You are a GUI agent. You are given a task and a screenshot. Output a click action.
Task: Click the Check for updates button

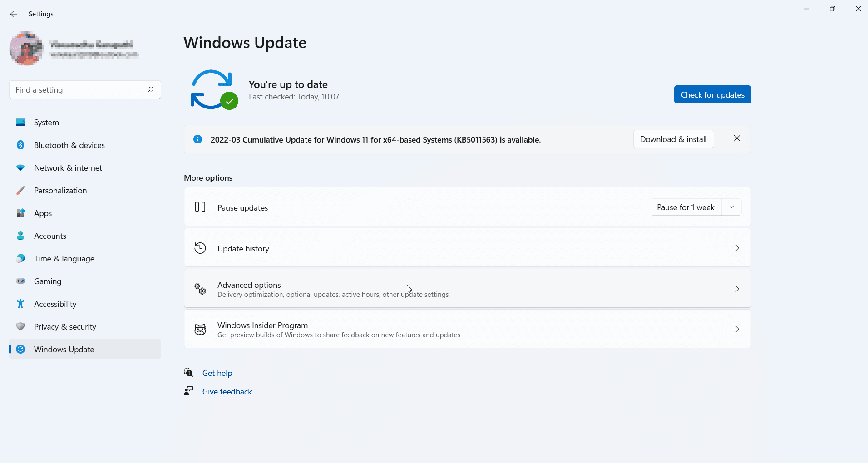coord(712,94)
